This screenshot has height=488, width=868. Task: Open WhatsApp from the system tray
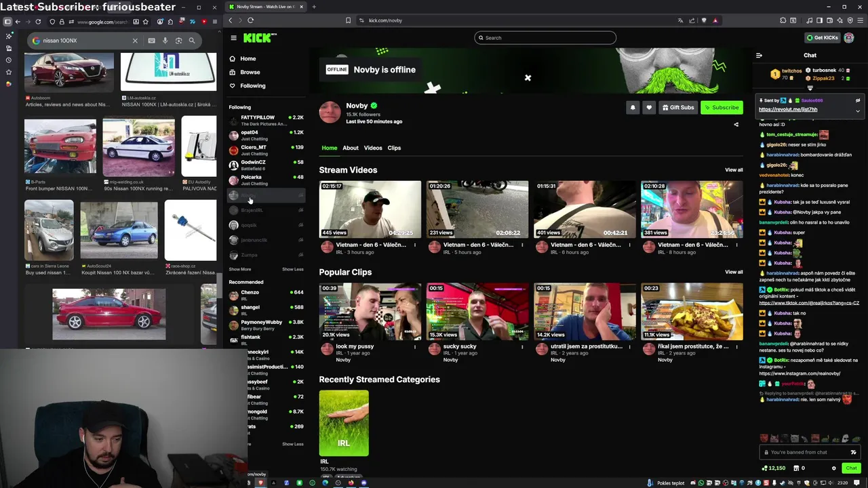701,483
